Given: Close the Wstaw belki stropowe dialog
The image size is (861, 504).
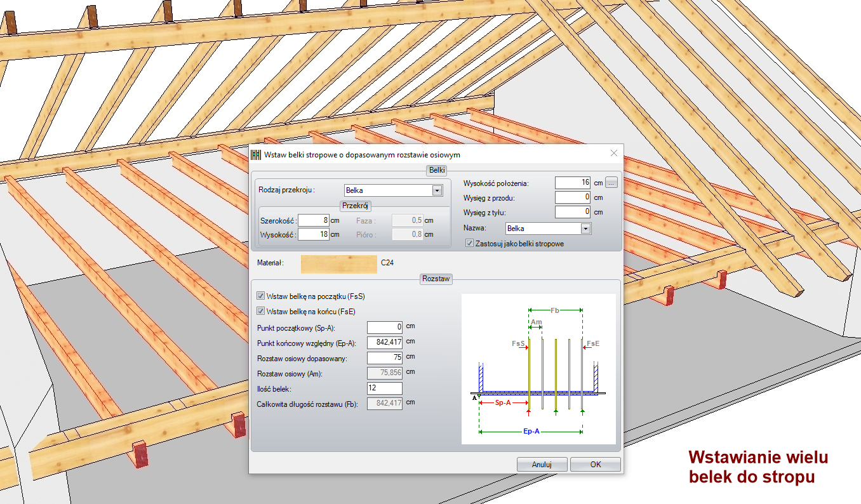Looking at the screenshot, I should 613,154.
